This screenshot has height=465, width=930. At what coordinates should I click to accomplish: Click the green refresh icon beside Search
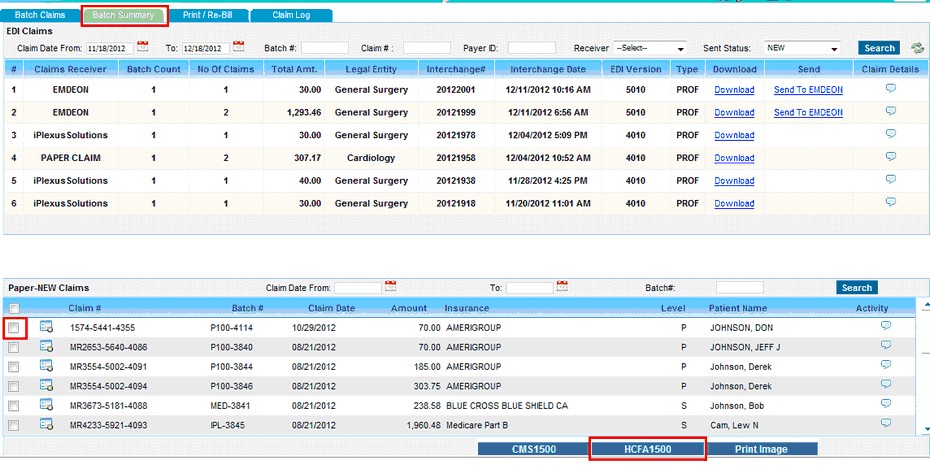[x=916, y=48]
